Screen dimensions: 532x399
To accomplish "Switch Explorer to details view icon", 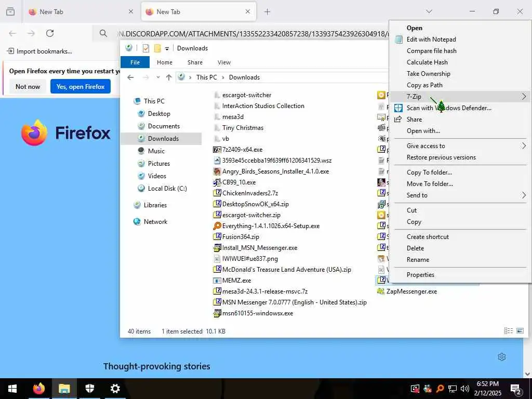I will point(508,331).
